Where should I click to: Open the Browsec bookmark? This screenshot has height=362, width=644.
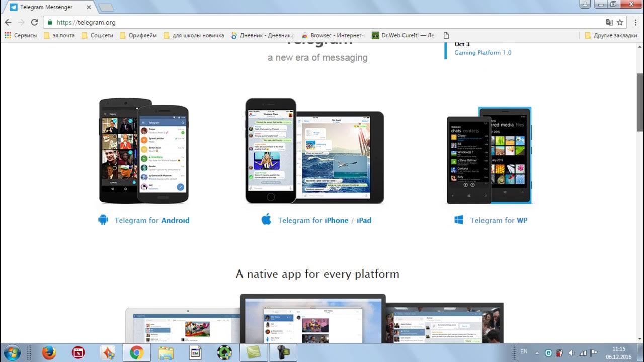pyautogui.click(x=334, y=35)
